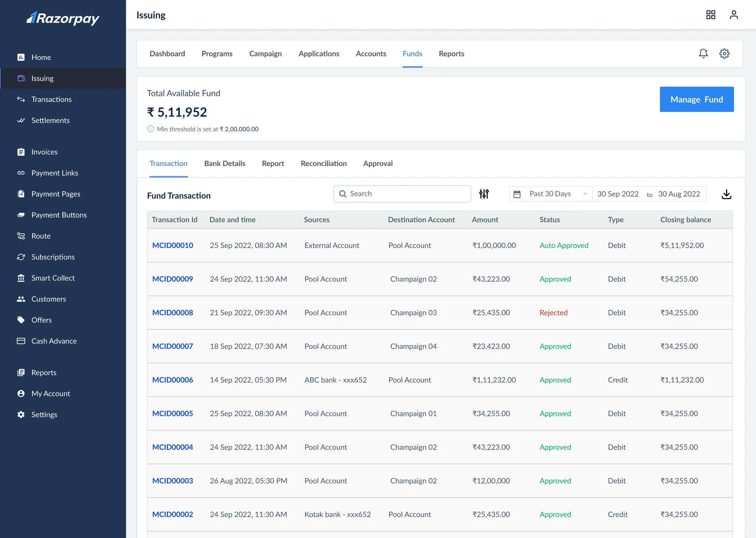Switch to the Programs tab
The width and height of the screenshot is (756, 538).
pos(217,54)
